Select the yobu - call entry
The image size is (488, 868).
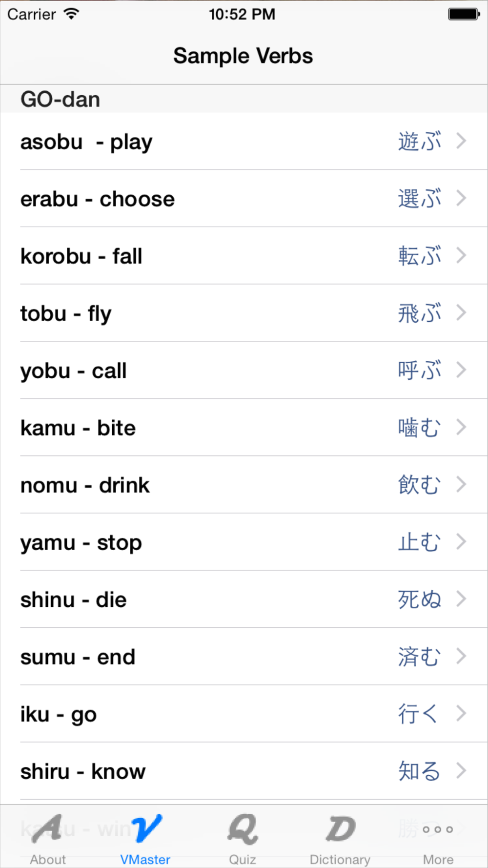pos(244,371)
